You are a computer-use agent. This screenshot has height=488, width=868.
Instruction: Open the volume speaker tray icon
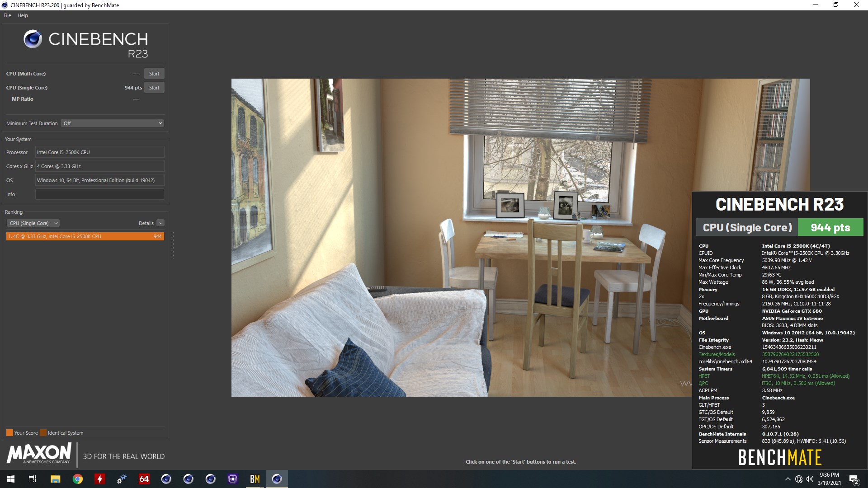(x=810, y=479)
